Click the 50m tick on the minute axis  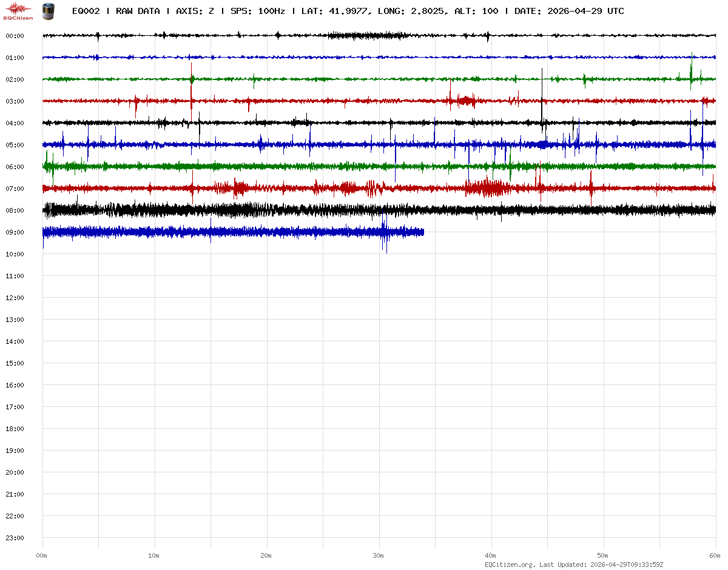[x=602, y=555]
